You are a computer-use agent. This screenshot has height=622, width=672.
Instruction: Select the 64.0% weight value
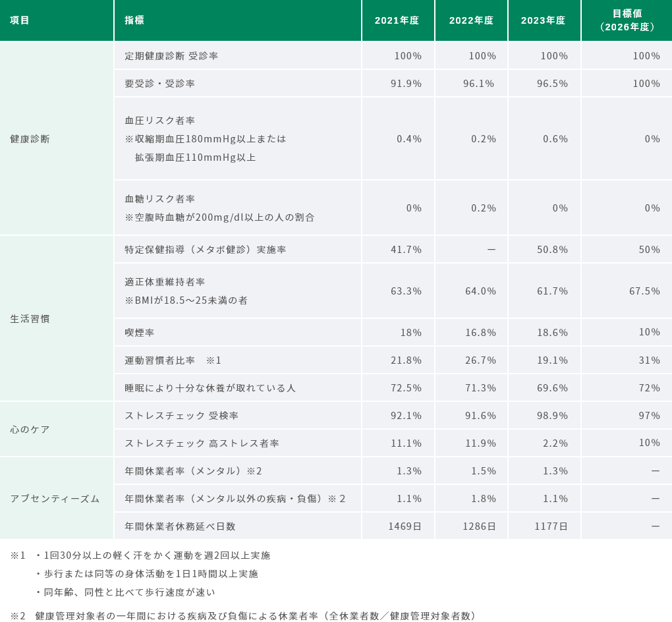[480, 291]
